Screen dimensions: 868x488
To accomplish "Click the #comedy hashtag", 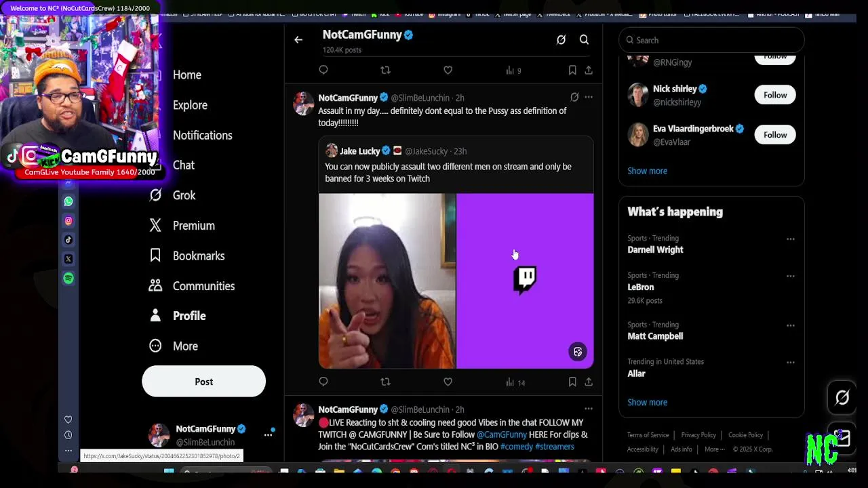I will pyautogui.click(x=517, y=447).
